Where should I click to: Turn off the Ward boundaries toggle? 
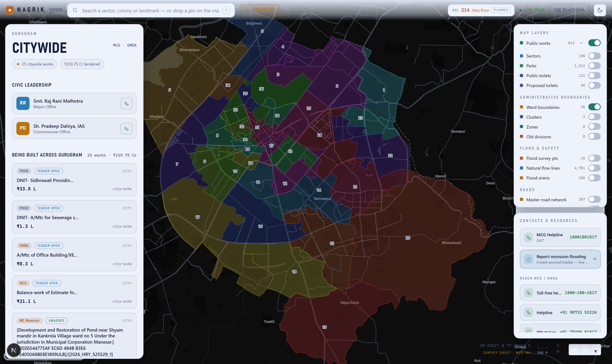point(594,107)
